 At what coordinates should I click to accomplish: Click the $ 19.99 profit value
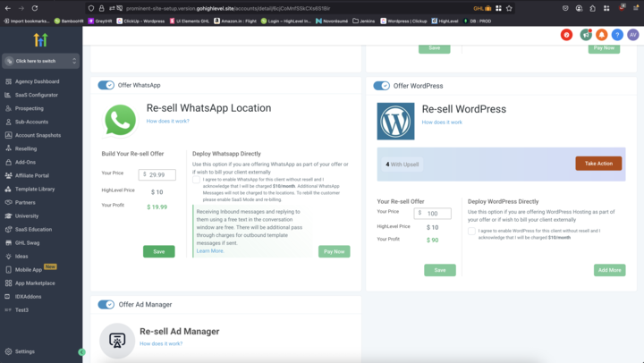pos(157,207)
